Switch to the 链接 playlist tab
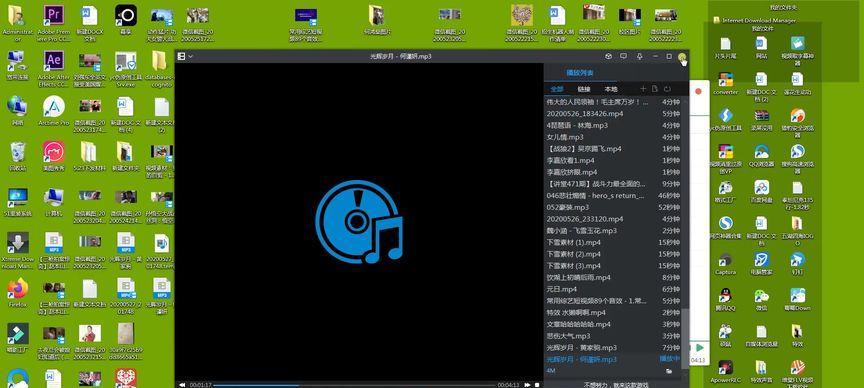 point(584,89)
